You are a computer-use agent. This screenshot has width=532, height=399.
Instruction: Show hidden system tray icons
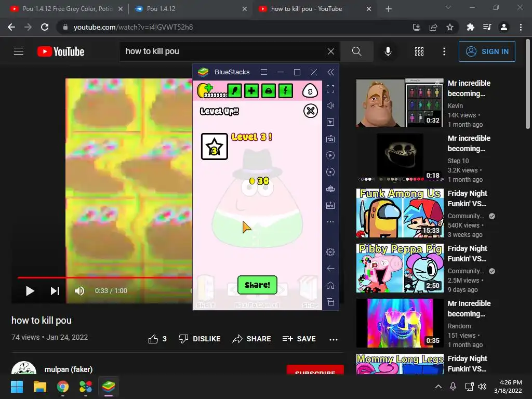point(438,387)
